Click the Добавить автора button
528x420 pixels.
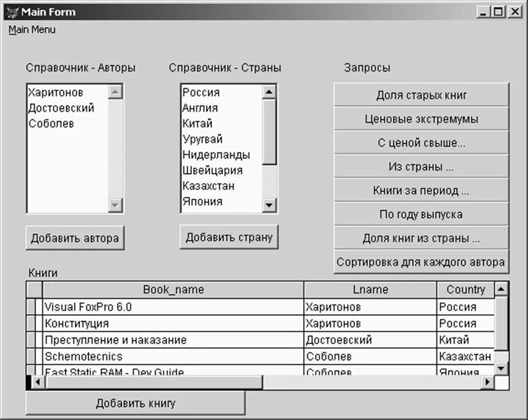click(x=75, y=238)
